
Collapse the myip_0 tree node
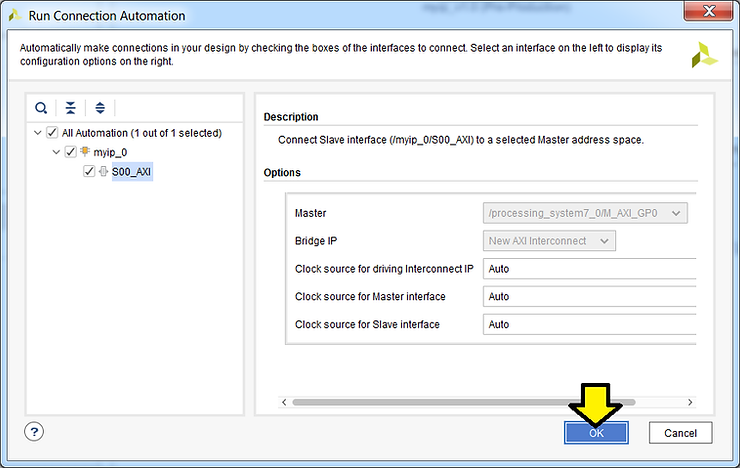click(x=56, y=152)
